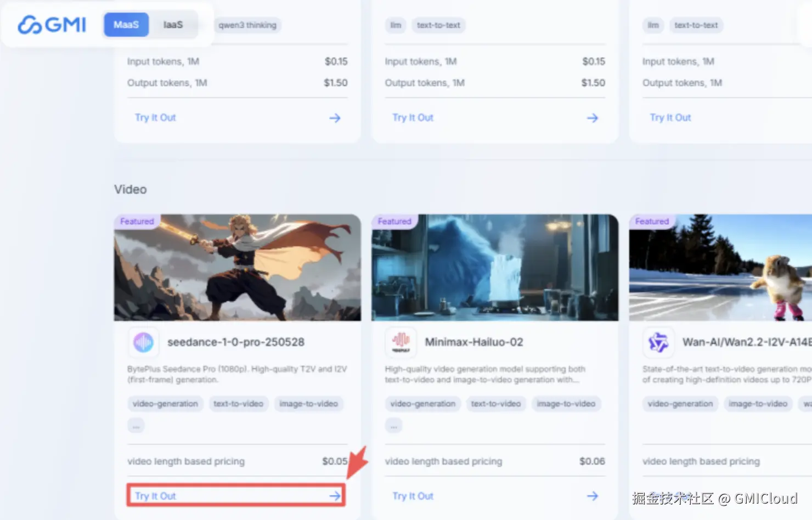Click the Wan-AI/Wan2.2 model icon
The width and height of the screenshot is (812, 520).
click(x=658, y=342)
